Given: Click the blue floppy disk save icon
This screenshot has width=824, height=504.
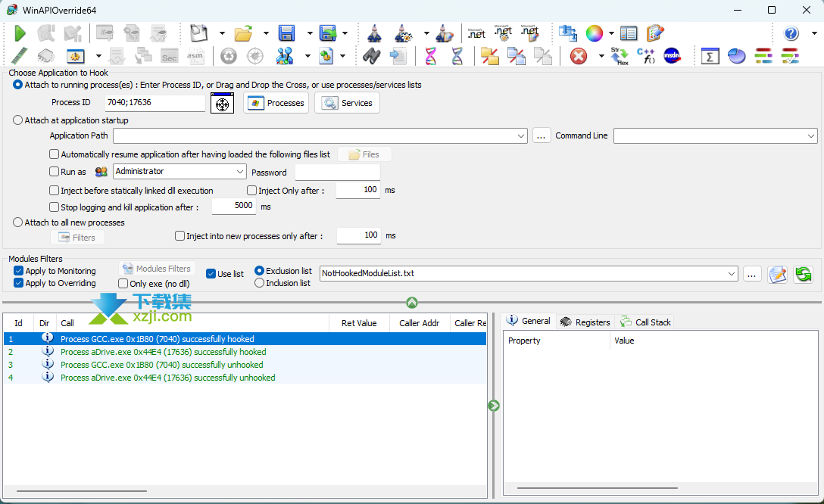Looking at the screenshot, I should pos(286,33).
